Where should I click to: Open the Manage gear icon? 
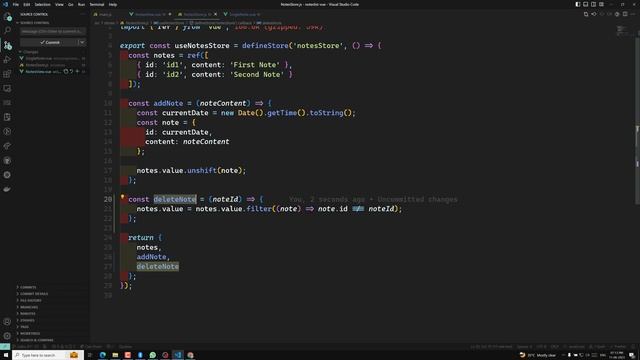pyautogui.click(x=7, y=336)
